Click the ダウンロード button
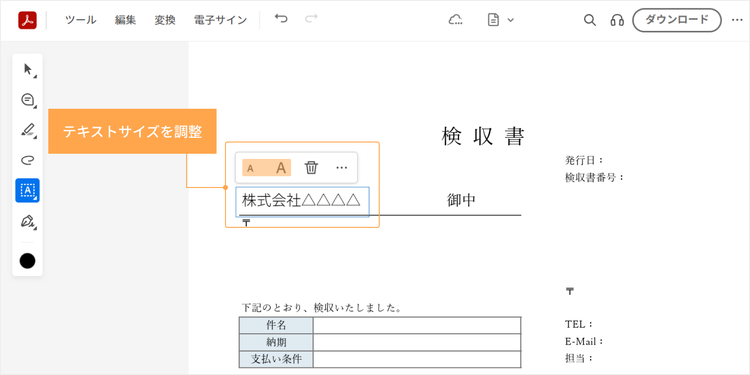The width and height of the screenshot is (750, 375). [x=677, y=20]
